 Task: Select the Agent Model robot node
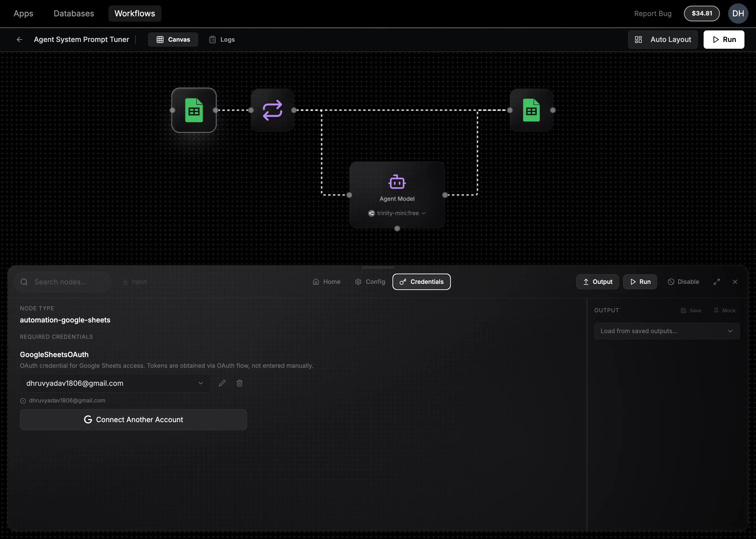[x=397, y=182]
